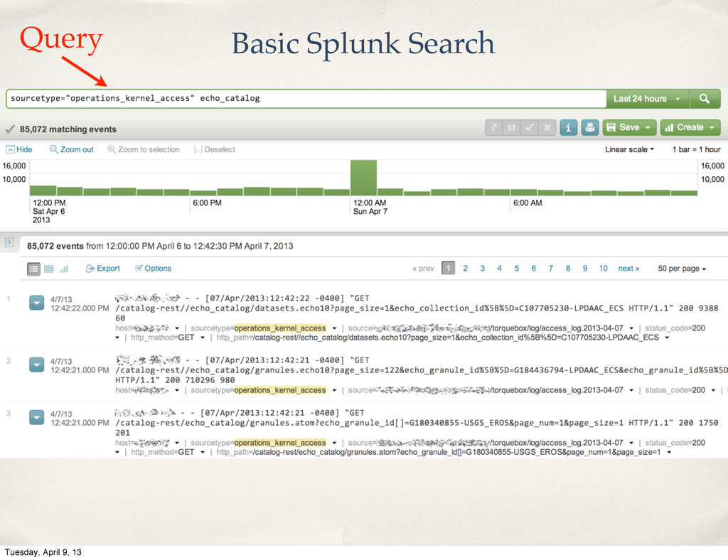Image resolution: width=728 pixels, height=560 pixels.
Task: Click Zoom out on timeline
Action: coord(72,149)
